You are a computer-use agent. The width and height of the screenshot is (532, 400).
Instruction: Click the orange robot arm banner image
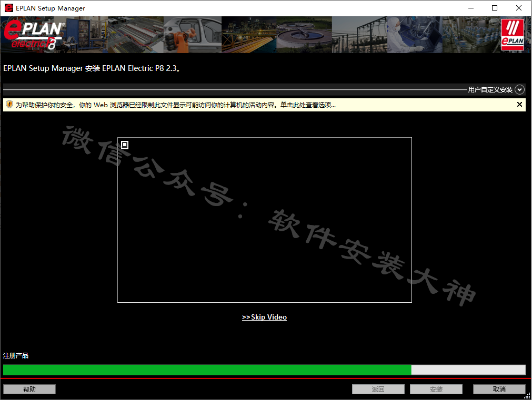[193, 35]
